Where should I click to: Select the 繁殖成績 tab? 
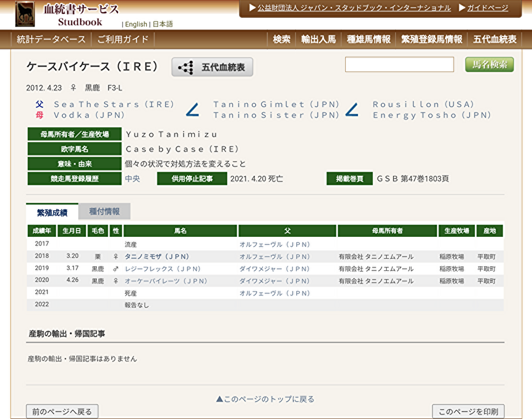[x=52, y=213]
